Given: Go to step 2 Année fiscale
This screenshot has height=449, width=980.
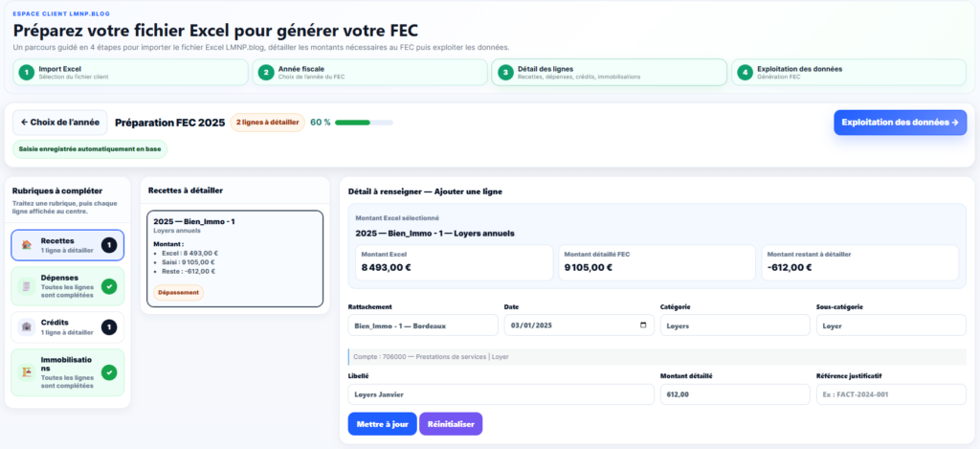Looking at the screenshot, I should tap(370, 72).
